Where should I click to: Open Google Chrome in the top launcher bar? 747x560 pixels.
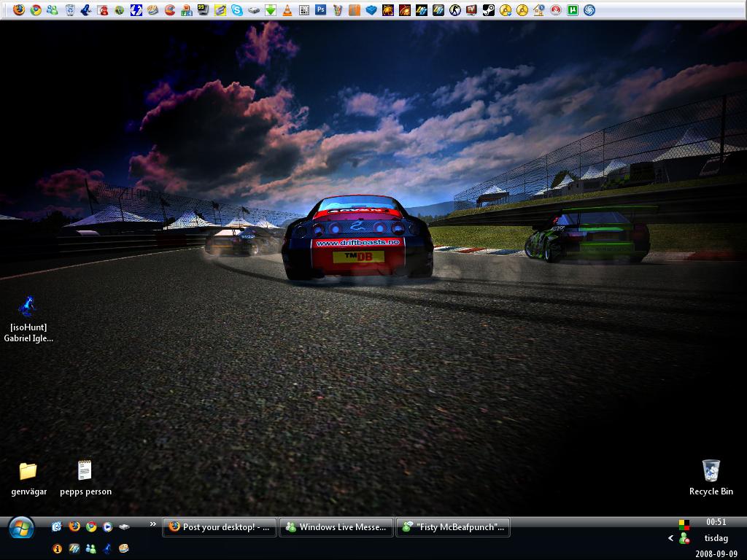tap(36, 9)
